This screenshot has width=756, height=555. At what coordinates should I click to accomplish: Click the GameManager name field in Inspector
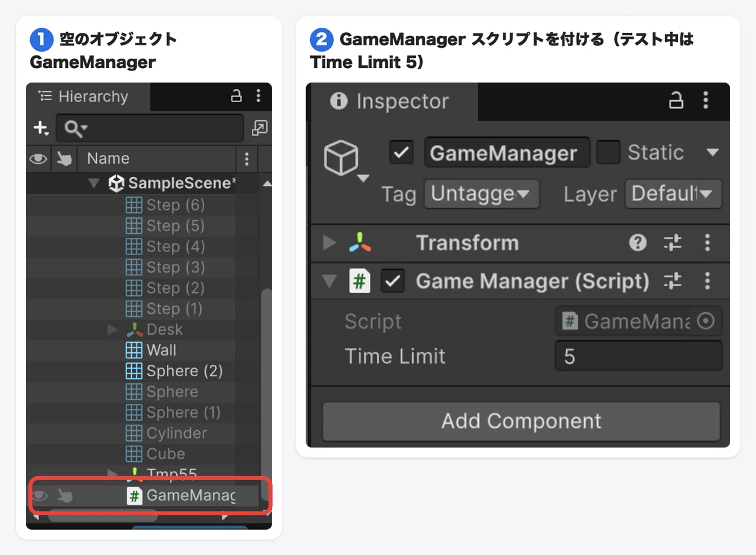507,153
